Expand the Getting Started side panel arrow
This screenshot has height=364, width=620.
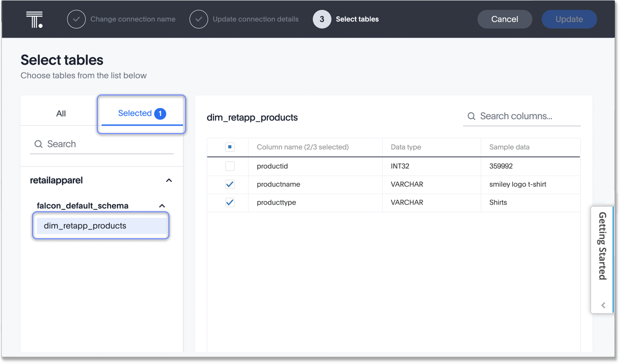tap(603, 305)
